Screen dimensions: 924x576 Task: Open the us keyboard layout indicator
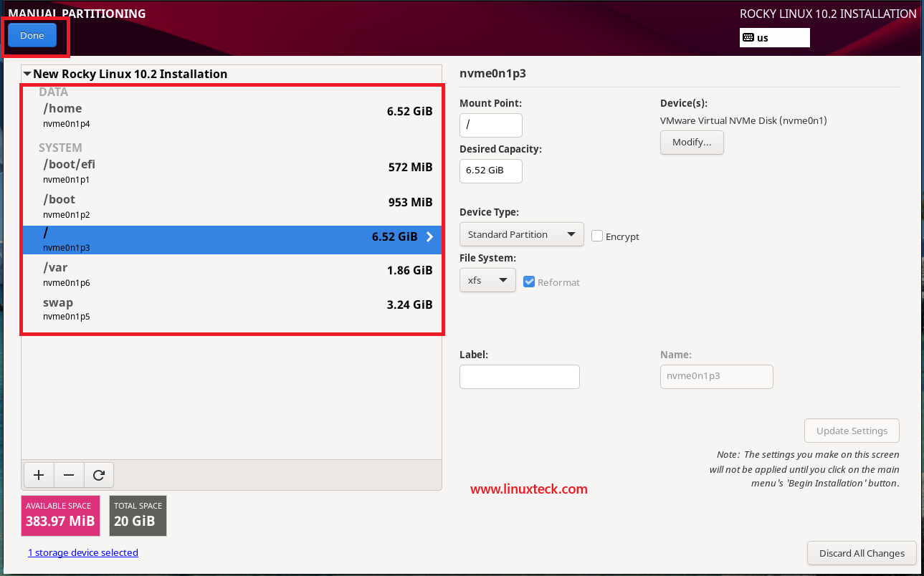tap(775, 37)
